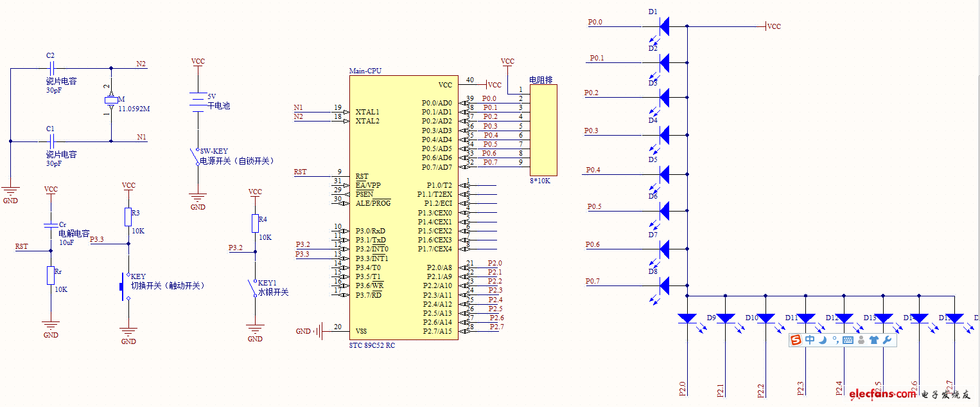Click the 10uF capacitor value

pyautogui.click(x=66, y=242)
